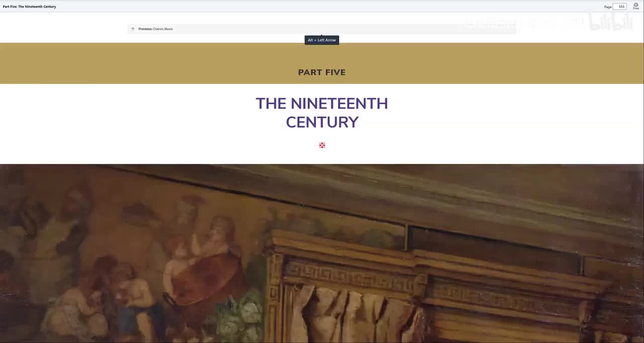Select the PART FIVE banner text
Image resolution: width=644 pixels, height=343 pixels.
322,72
